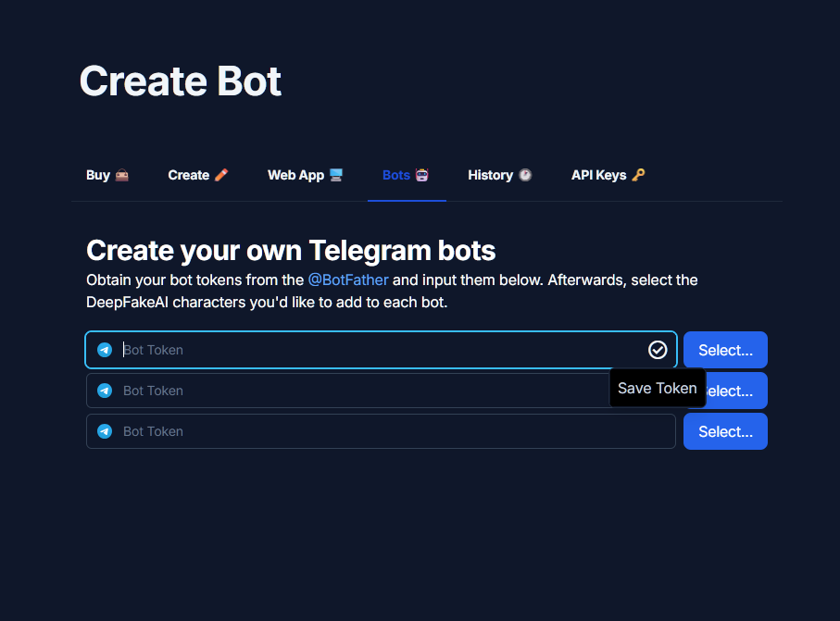The height and width of the screenshot is (621, 840).
Task: Click the key icon beside API Keys
Action: pos(638,175)
